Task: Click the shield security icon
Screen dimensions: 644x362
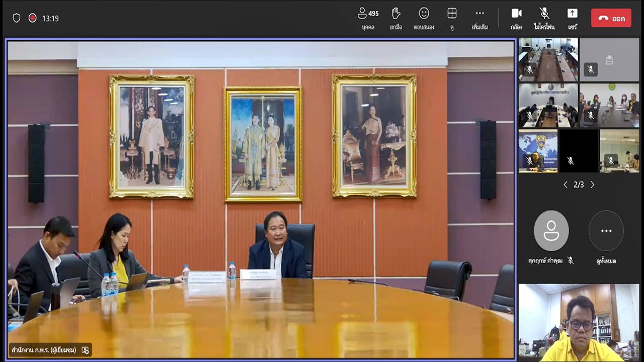Action: [17, 18]
